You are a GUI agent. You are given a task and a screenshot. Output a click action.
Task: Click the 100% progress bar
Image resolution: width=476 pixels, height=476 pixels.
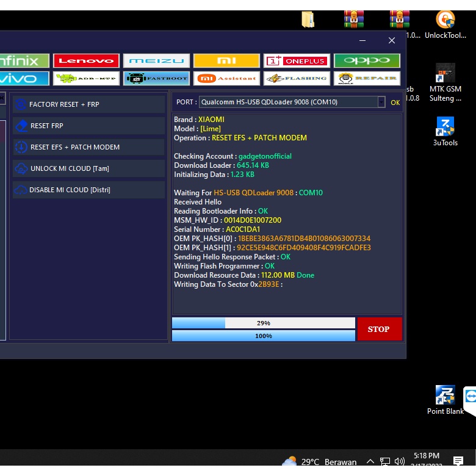coord(263,336)
